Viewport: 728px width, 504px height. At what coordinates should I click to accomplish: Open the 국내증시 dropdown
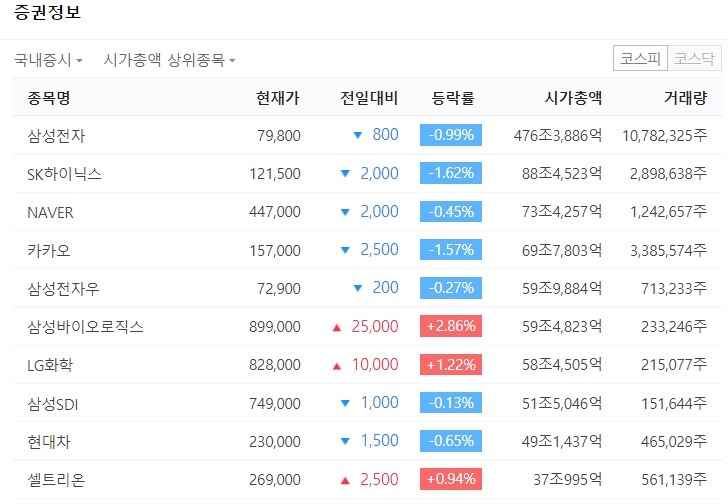48,60
